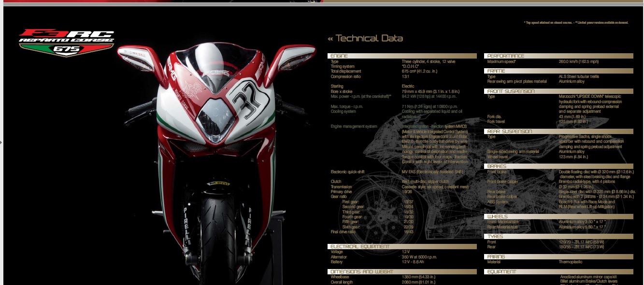
Task: Click the DIMENSIONS AND WEIGHT section header
Action: [402, 272]
